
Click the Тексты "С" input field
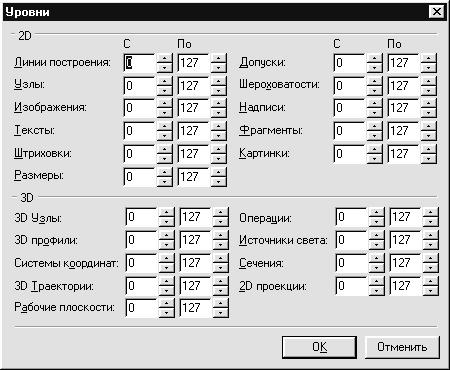click(x=140, y=131)
